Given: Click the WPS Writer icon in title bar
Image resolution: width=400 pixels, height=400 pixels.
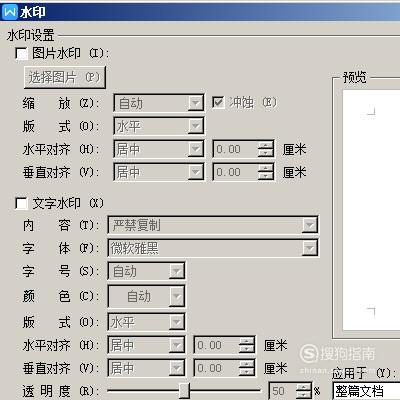Looking at the screenshot, I should tap(10, 12).
